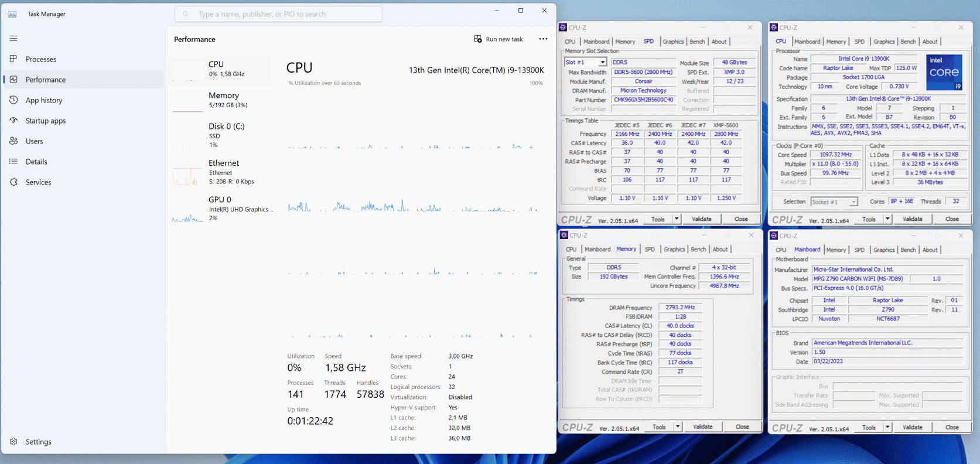Image resolution: width=980 pixels, height=464 pixels.
Task: Click the Task Manager app icon in title bar
Action: (12, 14)
